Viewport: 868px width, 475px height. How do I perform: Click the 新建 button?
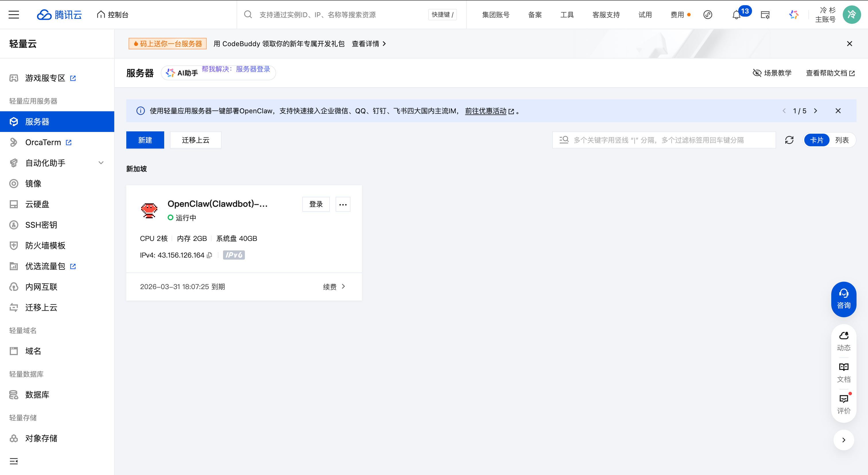pyautogui.click(x=145, y=140)
